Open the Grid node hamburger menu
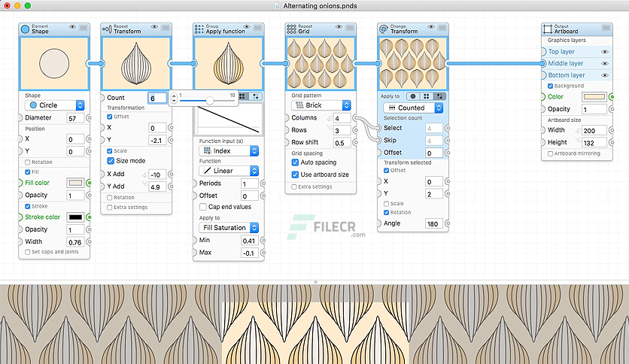This screenshot has height=364, width=629. click(350, 27)
